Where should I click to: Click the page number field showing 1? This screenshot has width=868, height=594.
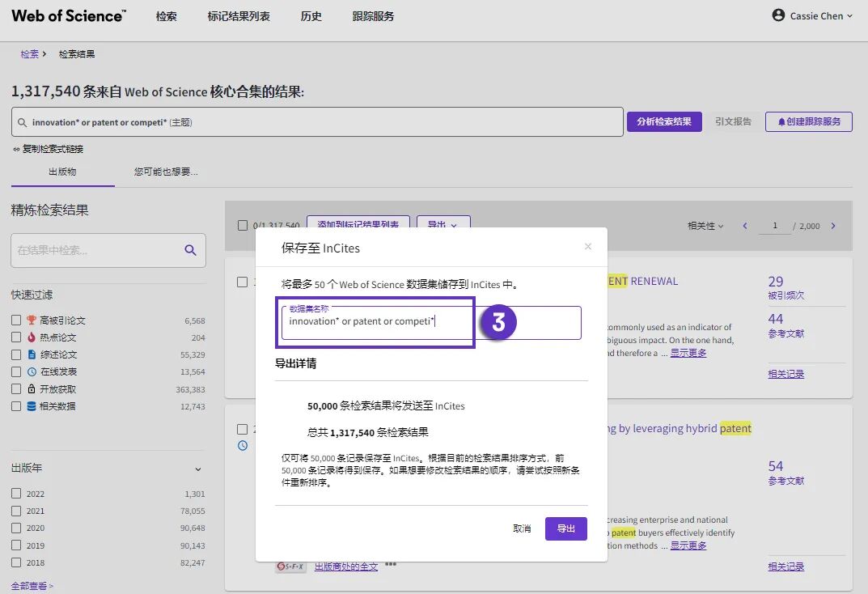774,226
